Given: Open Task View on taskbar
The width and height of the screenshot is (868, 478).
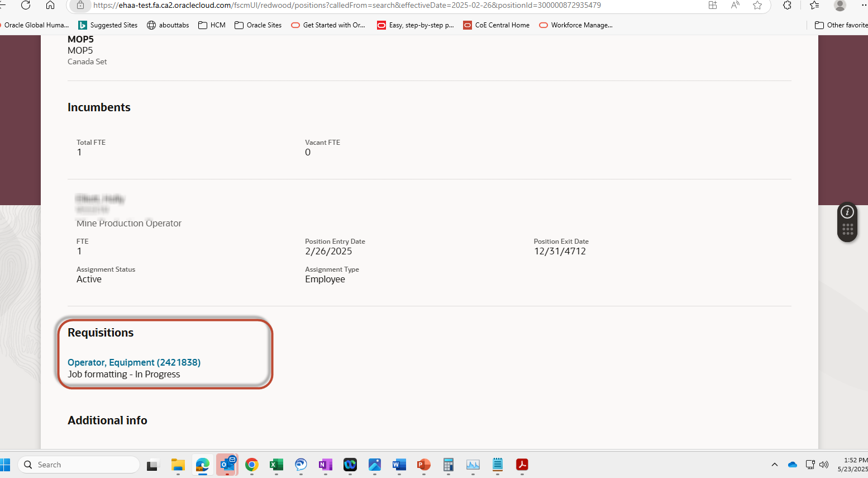Looking at the screenshot, I should [152, 465].
